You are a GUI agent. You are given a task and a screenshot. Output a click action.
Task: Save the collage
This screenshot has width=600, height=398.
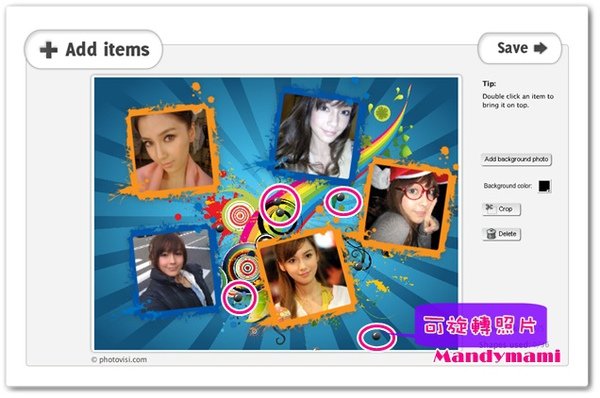click(520, 48)
